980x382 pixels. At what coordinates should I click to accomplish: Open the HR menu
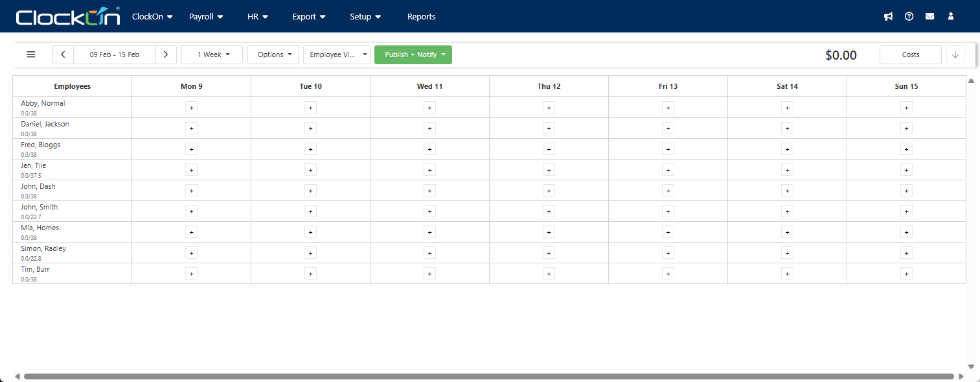[x=258, y=17]
